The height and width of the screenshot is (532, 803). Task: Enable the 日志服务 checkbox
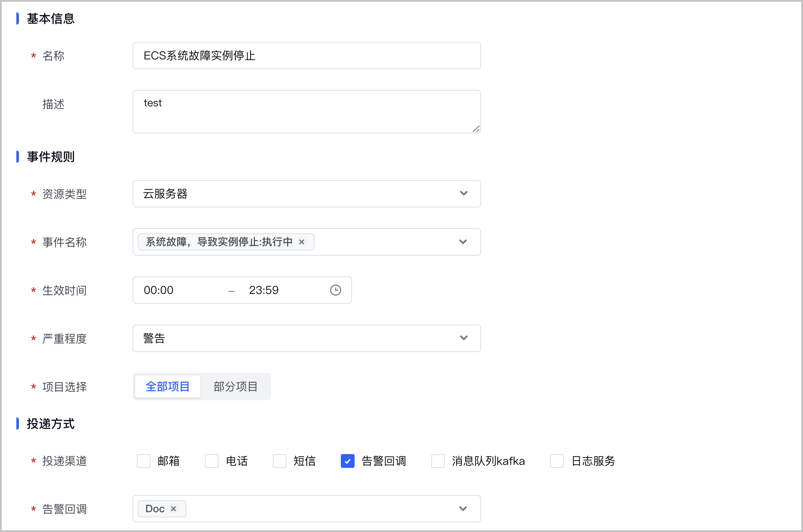coord(557,461)
